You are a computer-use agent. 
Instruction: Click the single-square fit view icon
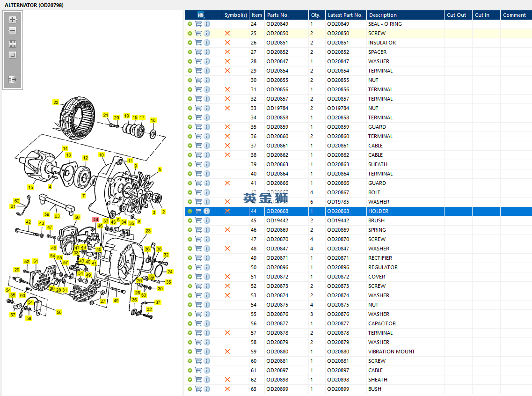pos(13,55)
